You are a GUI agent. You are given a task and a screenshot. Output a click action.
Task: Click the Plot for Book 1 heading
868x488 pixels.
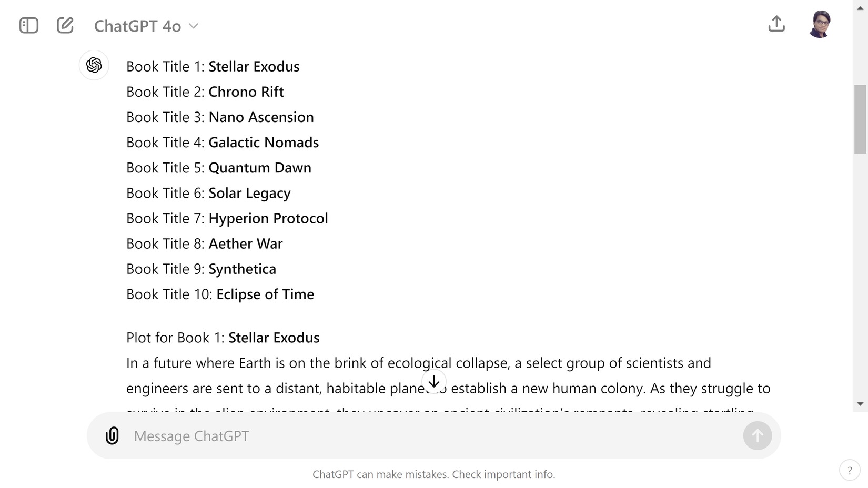coord(223,338)
